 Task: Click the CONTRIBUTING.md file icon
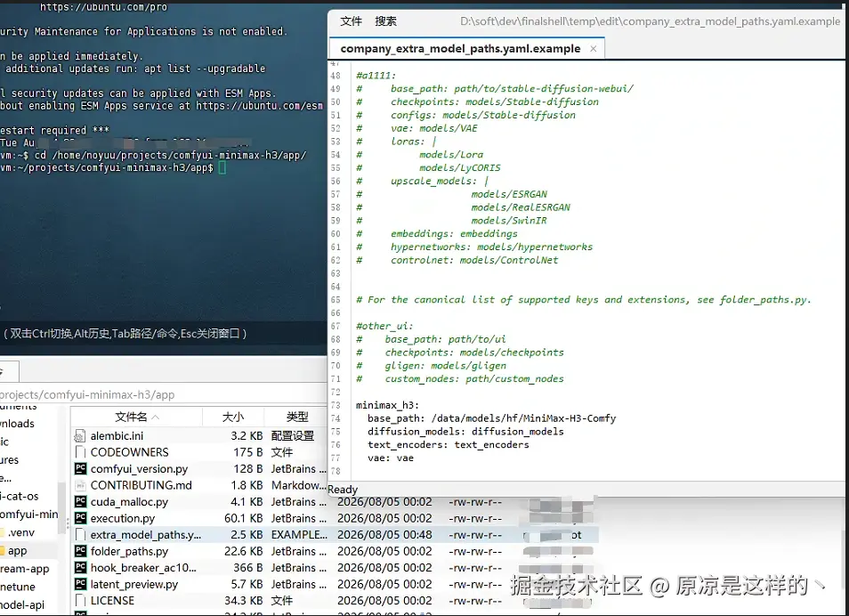coord(80,485)
